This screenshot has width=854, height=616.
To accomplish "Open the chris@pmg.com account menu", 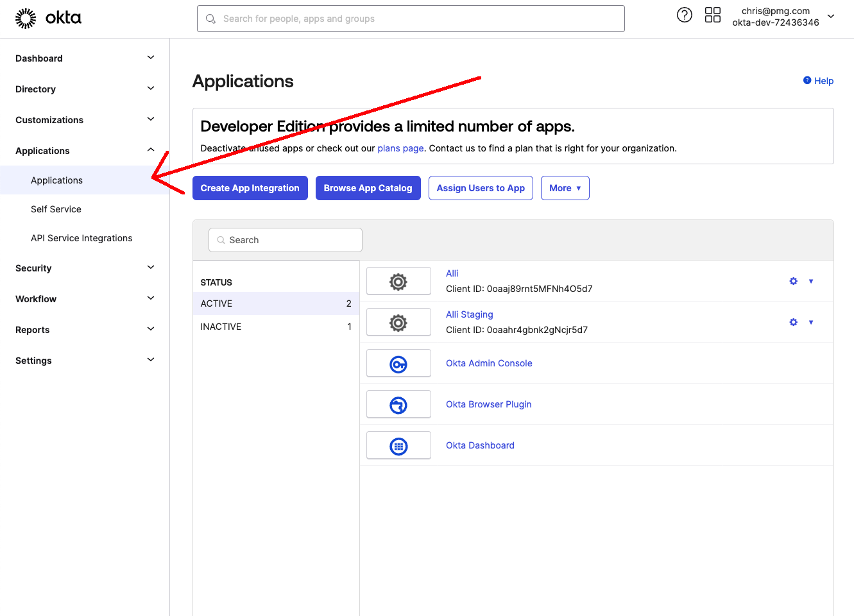I will point(785,17).
